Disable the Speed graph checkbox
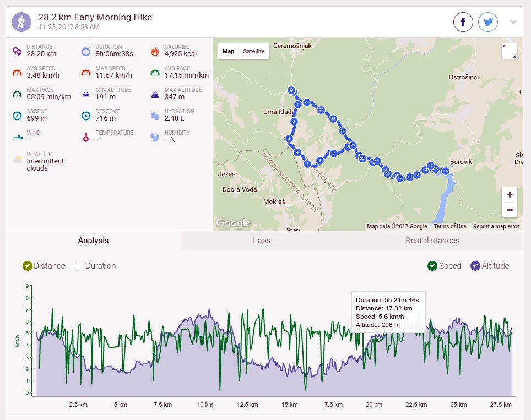This screenshot has height=420, width=531. pyautogui.click(x=432, y=266)
